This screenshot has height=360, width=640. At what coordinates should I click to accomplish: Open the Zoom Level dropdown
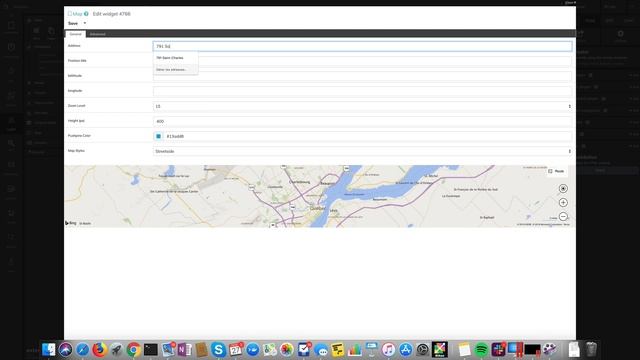coord(362,106)
